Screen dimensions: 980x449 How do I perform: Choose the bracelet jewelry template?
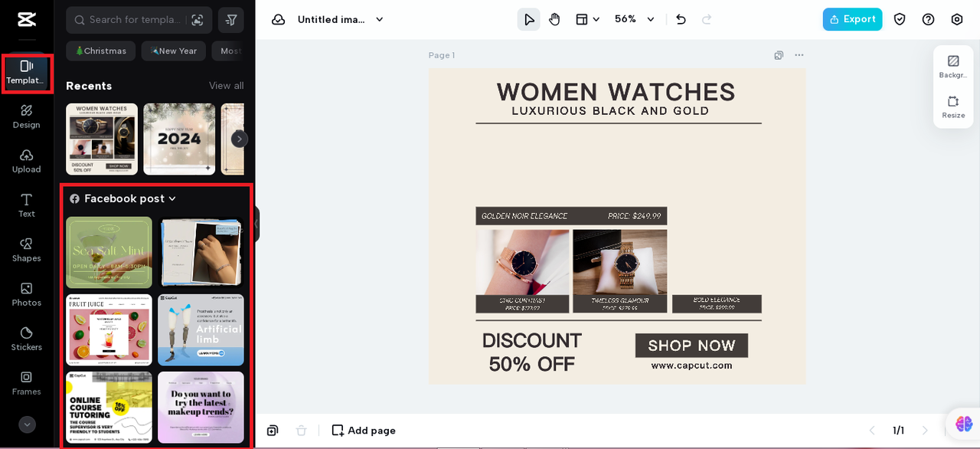click(x=201, y=252)
